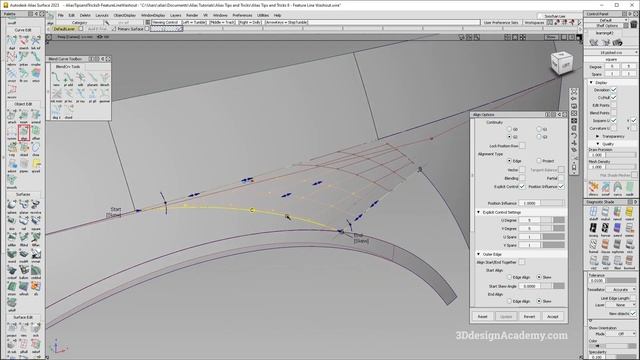
Task: Select the G0 continuity radio button
Action: pyautogui.click(x=509, y=129)
